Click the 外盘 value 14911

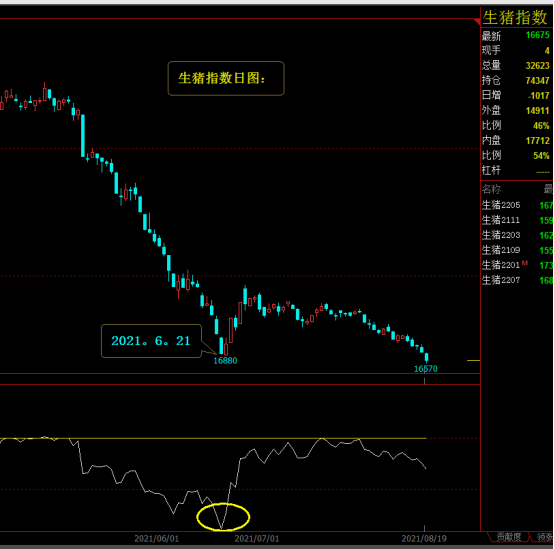click(537, 111)
